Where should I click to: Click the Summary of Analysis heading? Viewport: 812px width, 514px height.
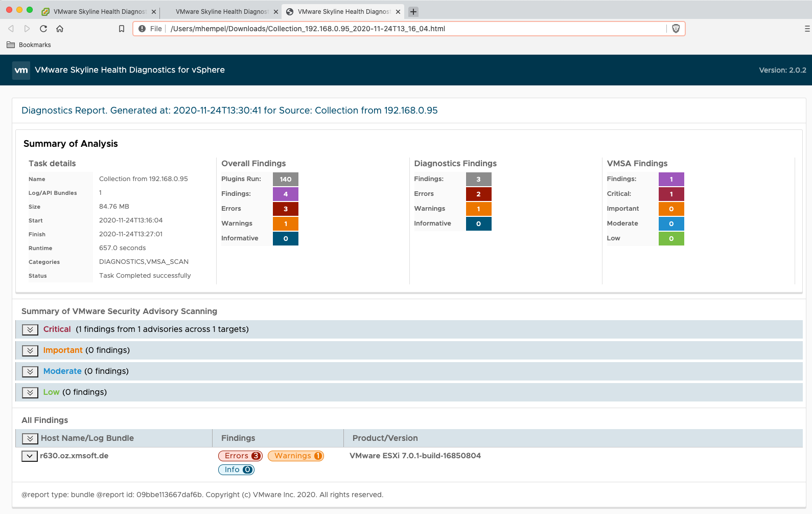[x=71, y=144]
